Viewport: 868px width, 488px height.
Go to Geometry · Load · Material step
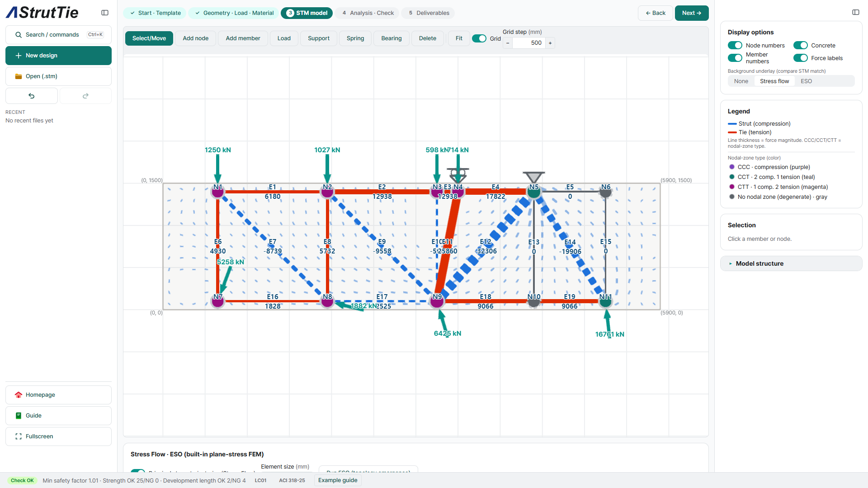234,13
